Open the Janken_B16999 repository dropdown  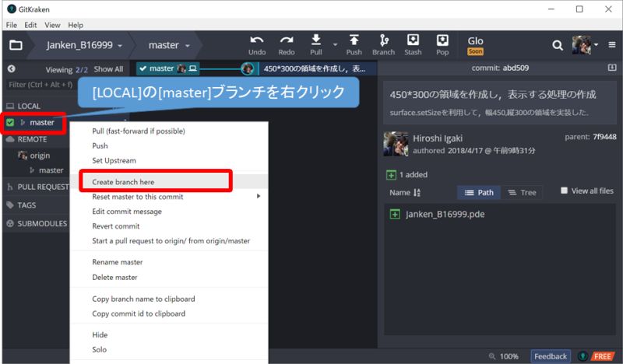click(x=84, y=45)
